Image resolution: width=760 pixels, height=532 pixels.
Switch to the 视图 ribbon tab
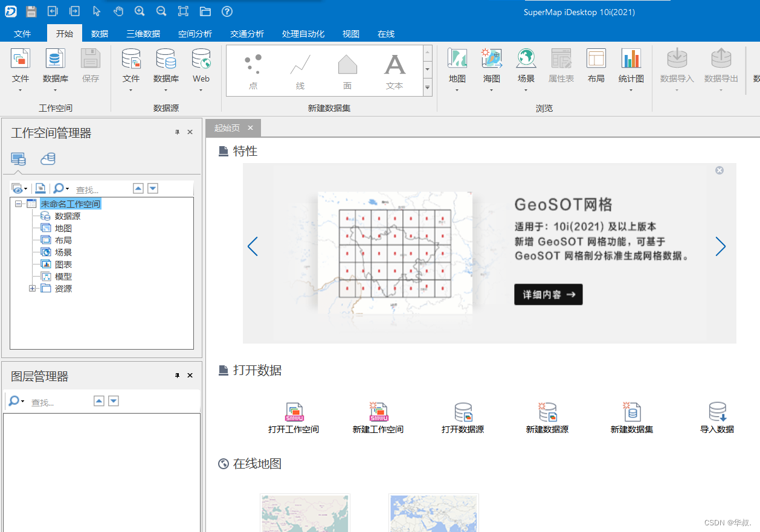pyautogui.click(x=351, y=34)
